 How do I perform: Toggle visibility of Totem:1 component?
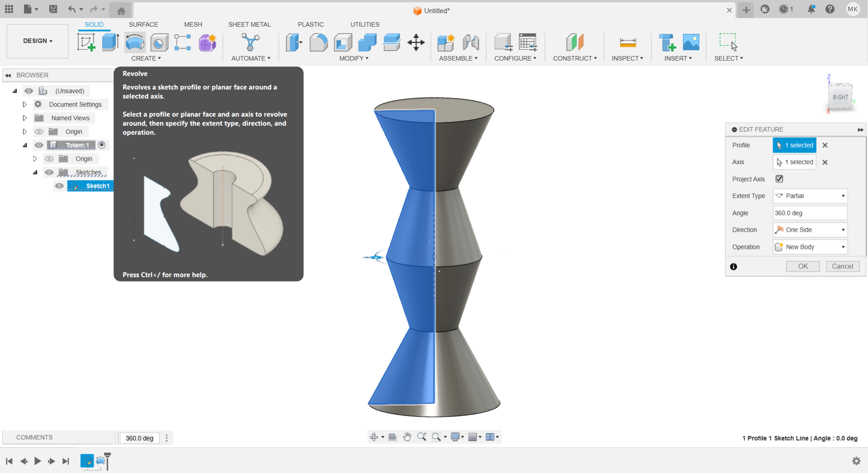click(x=39, y=145)
